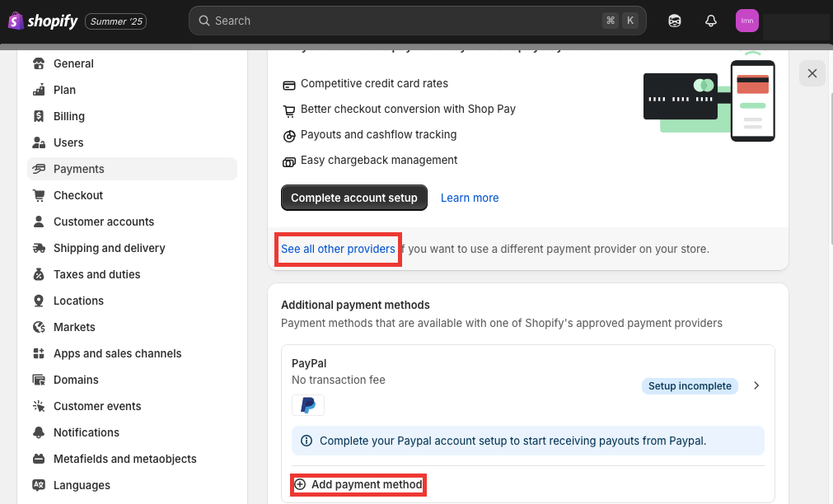Click the Notifications bell sidebar icon
Screen dimensions: 833x504
[39, 432]
